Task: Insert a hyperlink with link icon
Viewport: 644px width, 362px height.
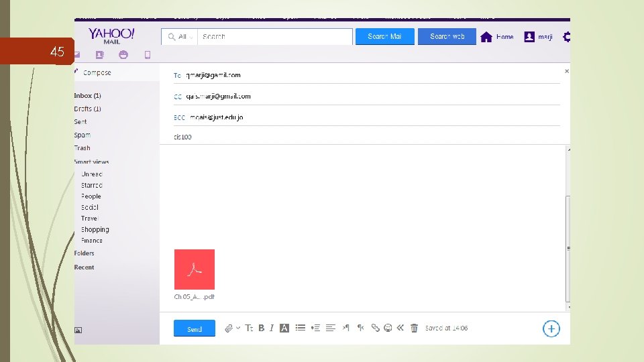Action: coord(375,328)
